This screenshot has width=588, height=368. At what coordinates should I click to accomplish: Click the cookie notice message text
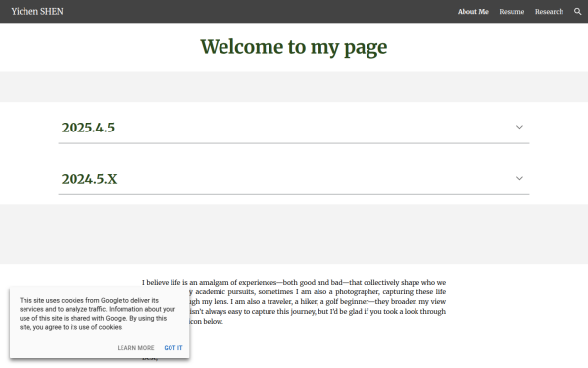click(97, 314)
